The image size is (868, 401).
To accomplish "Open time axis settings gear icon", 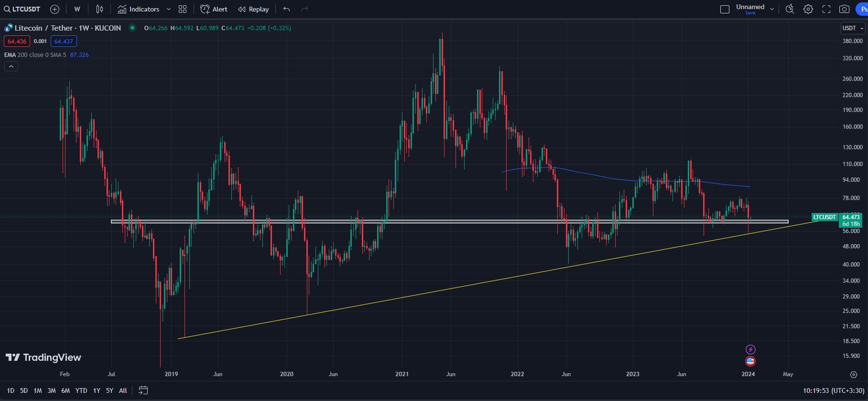I will coord(853,374).
